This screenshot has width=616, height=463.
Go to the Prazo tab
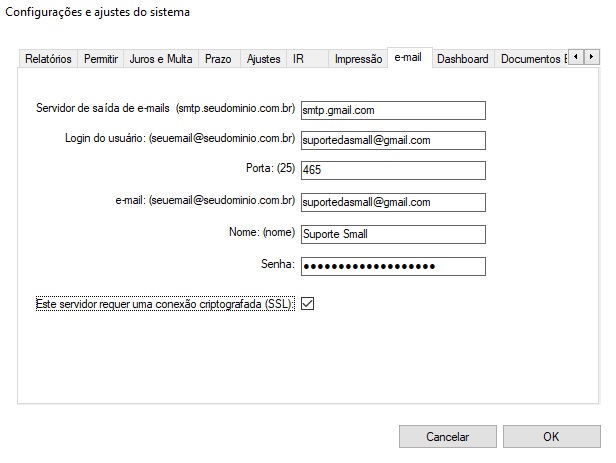tap(218, 60)
